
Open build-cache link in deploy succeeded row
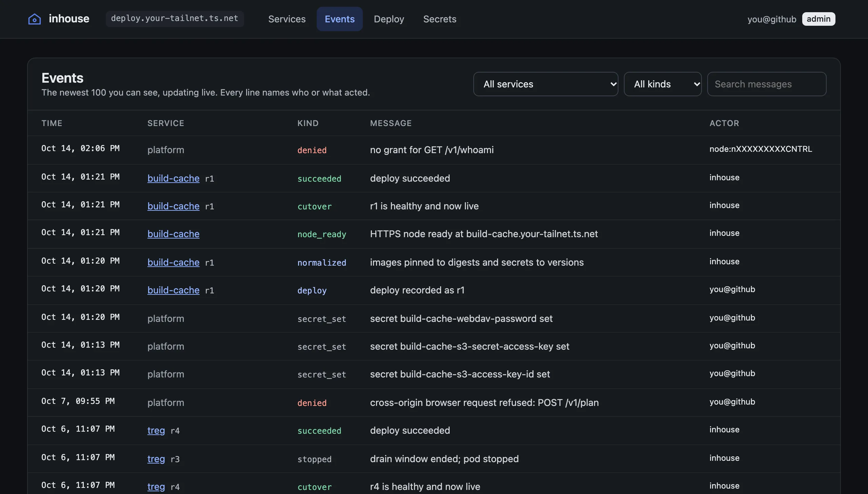pyautogui.click(x=174, y=178)
